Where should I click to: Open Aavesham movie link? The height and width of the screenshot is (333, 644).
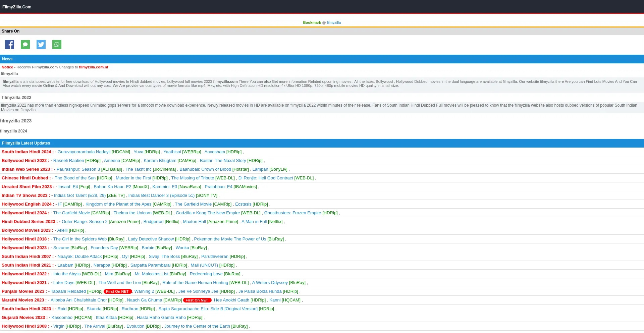(215, 152)
